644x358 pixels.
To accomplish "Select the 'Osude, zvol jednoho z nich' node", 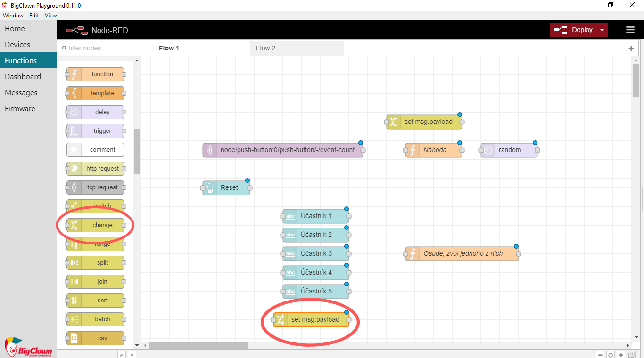I will tap(462, 254).
